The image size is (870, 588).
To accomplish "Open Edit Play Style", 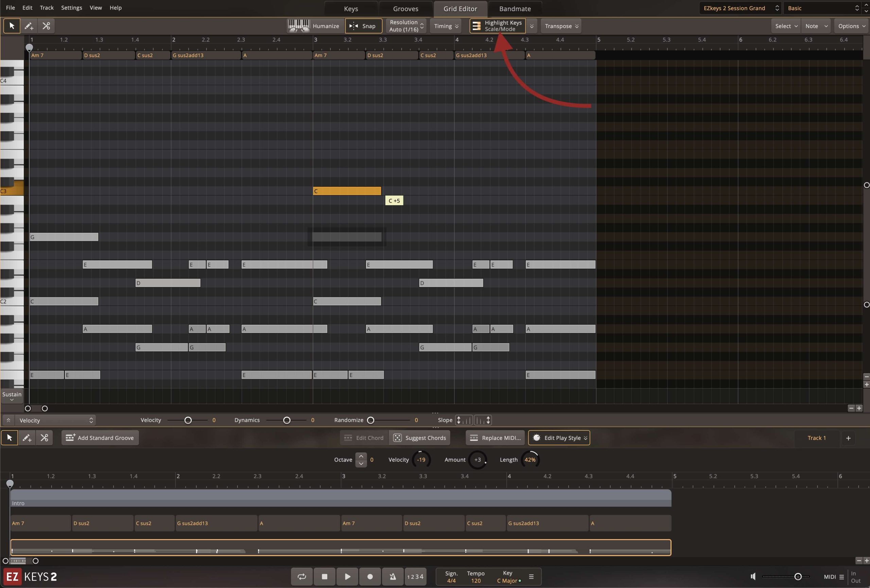I will pyautogui.click(x=559, y=438).
